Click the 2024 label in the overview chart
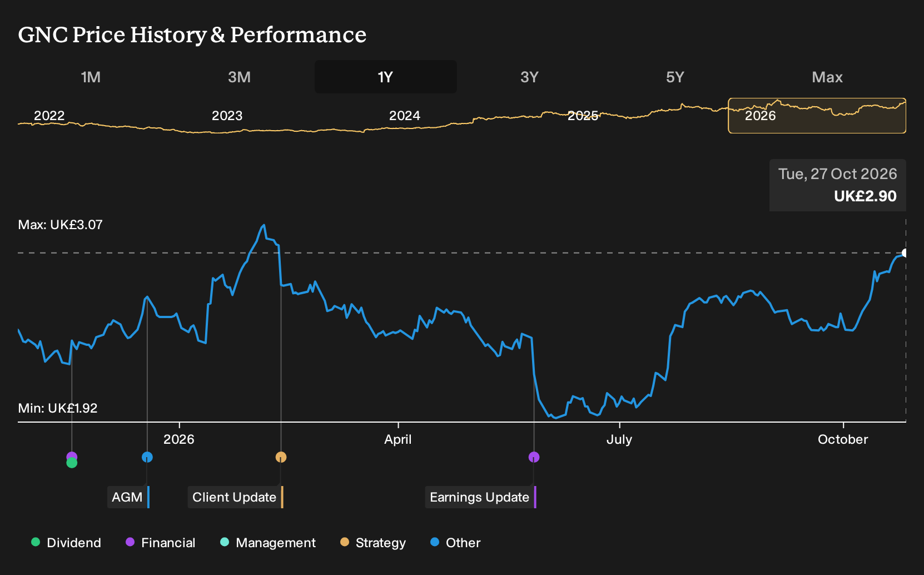 [x=405, y=116]
